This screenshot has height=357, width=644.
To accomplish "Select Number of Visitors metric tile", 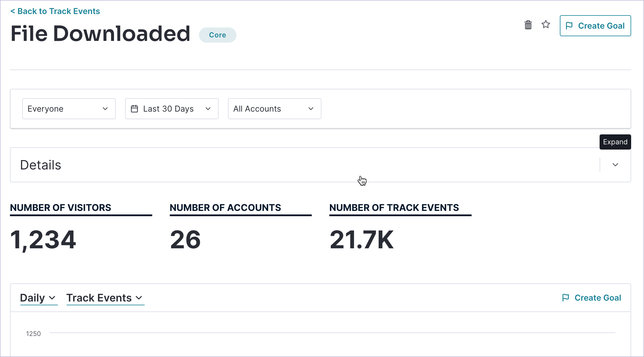I will [x=60, y=208].
